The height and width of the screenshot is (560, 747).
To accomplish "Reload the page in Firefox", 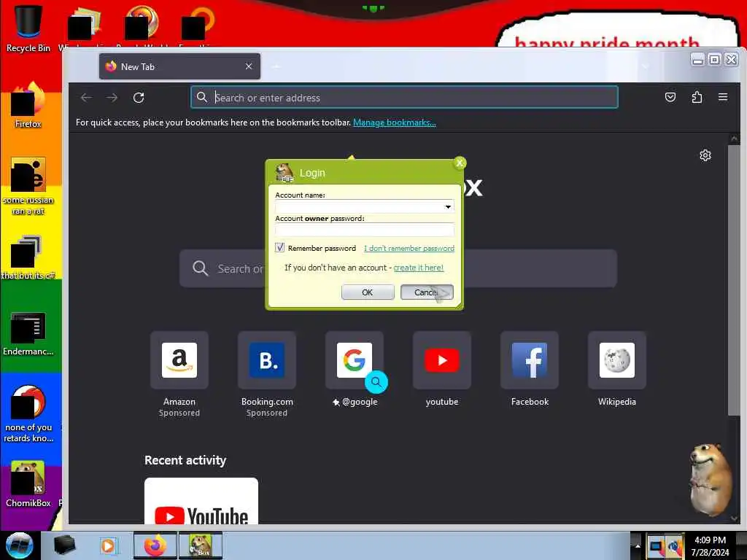I will pos(139,98).
